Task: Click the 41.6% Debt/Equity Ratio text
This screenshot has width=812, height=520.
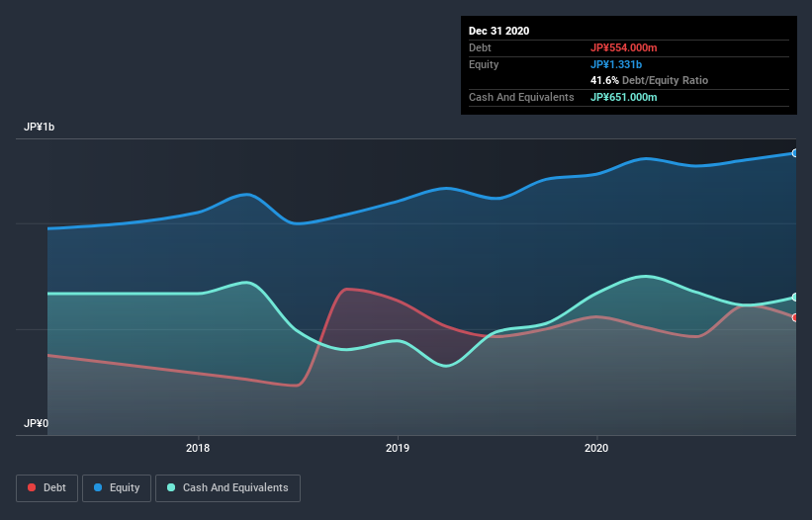Action: tap(649, 80)
